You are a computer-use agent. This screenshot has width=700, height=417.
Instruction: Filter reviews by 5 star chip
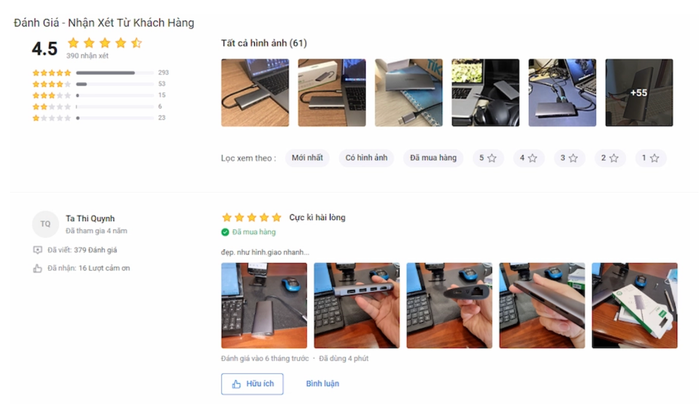click(488, 158)
